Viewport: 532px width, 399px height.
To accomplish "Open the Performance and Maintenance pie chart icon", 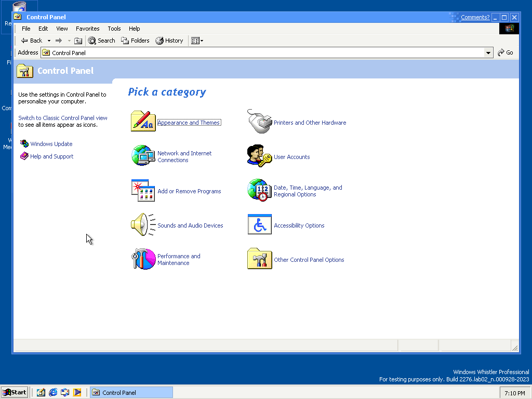I will (143, 259).
